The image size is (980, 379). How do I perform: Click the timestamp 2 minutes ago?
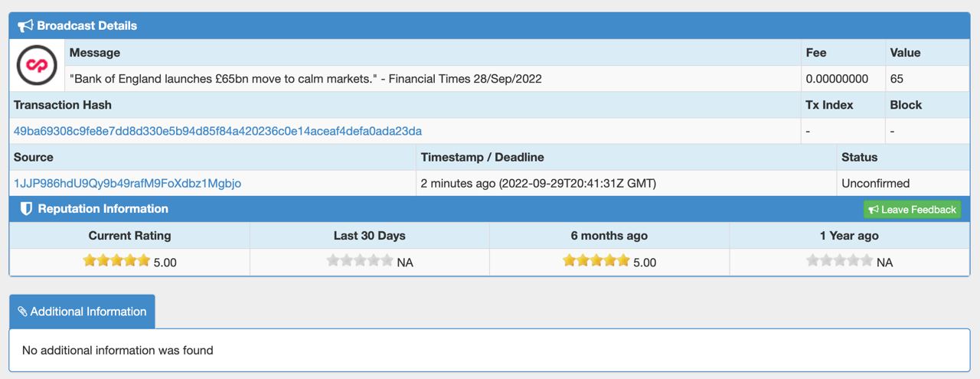tap(538, 183)
